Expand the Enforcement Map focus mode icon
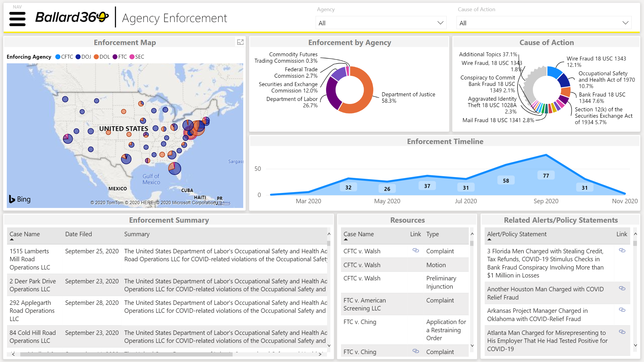 (240, 42)
